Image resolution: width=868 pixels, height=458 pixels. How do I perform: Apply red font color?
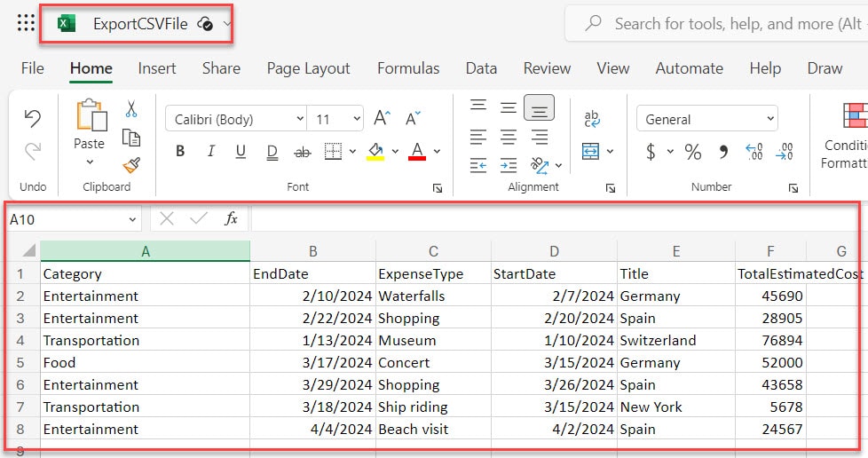click(417, 151)
